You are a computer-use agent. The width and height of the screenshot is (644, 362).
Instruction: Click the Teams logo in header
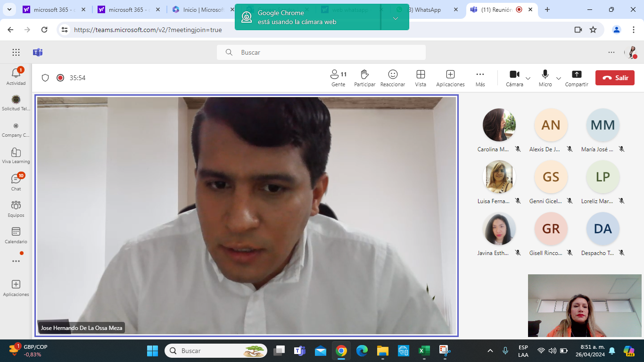pos(38,52)
